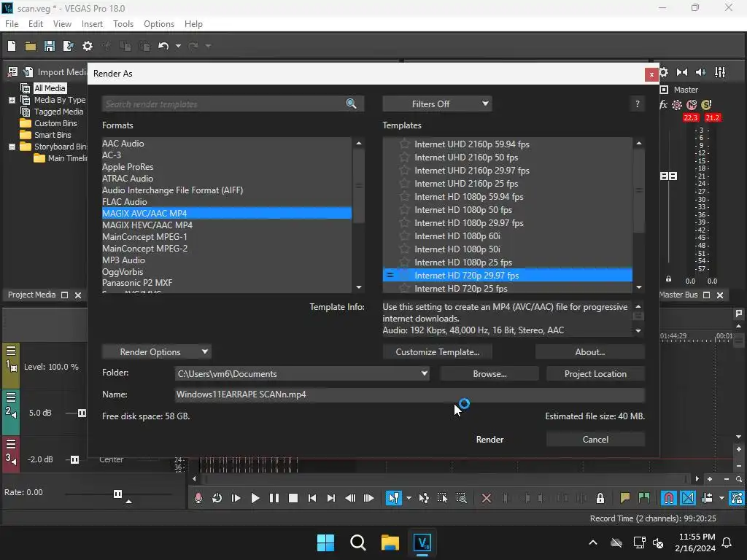The image size is (747, 560).
Task: Open the Edit menu
Action: coord(36,24)
